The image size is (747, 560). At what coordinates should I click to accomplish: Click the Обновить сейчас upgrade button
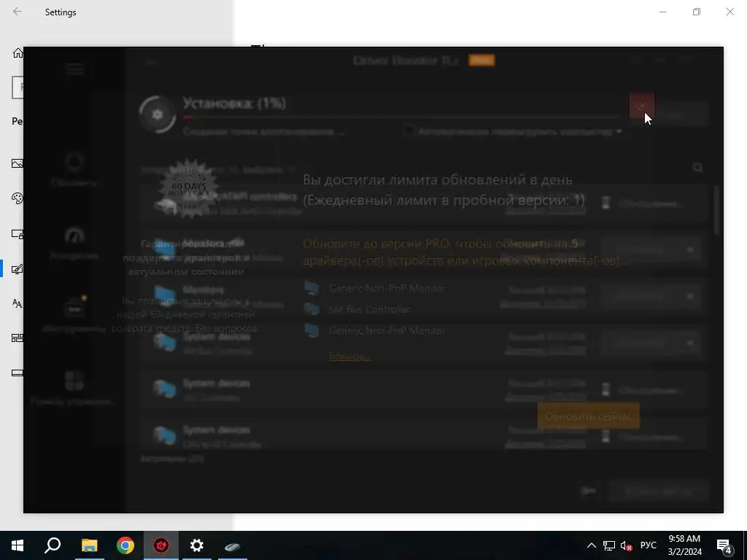pos(589,416)
